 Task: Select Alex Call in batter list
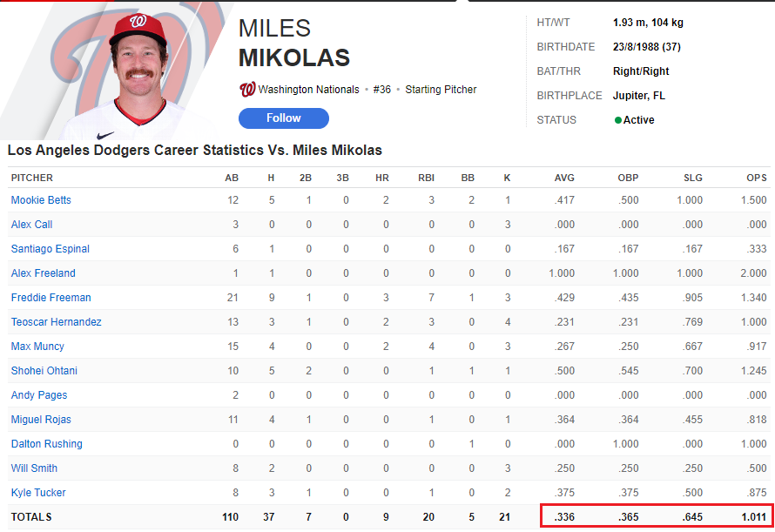click(31, 225)
